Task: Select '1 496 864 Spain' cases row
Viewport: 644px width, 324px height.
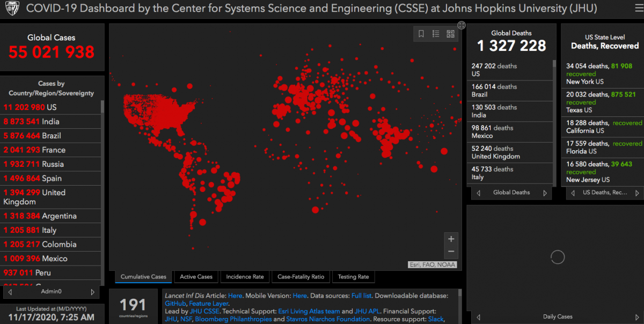Action: coord(50,178)
